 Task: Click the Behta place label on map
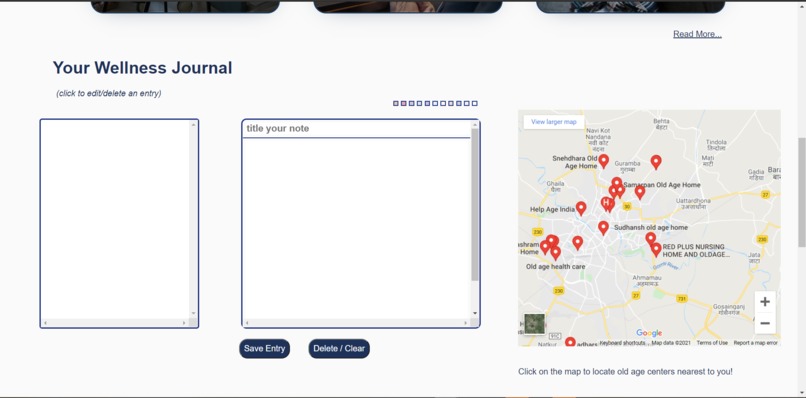coord(661,123)
